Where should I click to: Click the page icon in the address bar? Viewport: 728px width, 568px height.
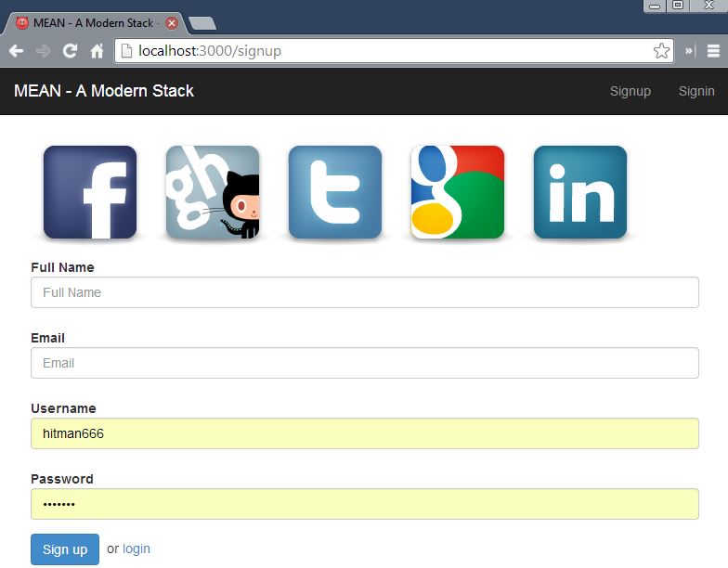coord(126,50)
